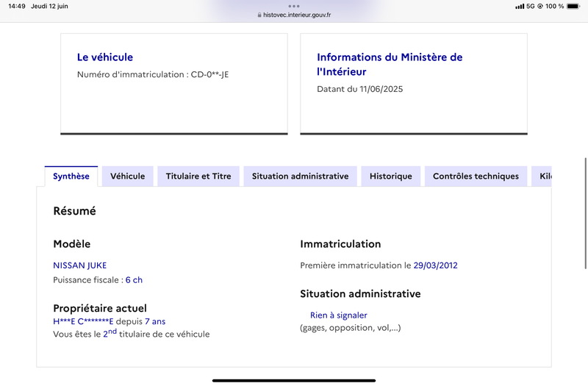Tap the cellular signal bars icon
Screen dimensions: 588x386
click(x=520, y=7)
